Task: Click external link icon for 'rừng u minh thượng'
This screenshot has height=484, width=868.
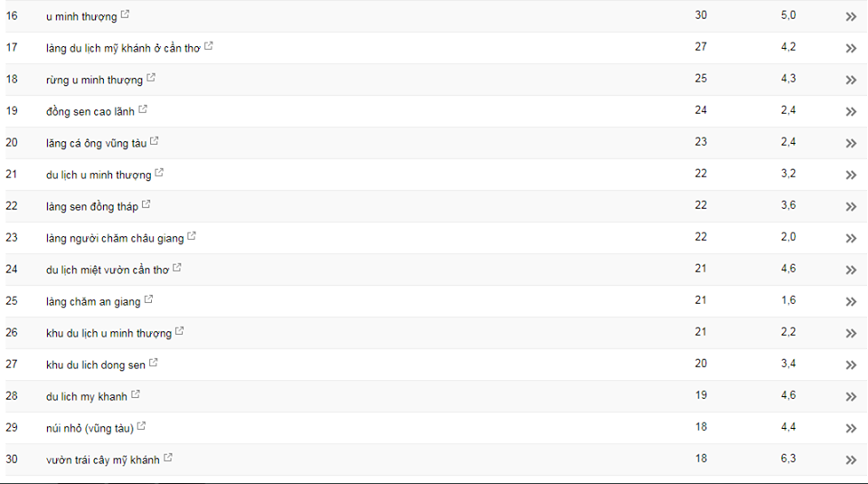Action: (151, 78)
